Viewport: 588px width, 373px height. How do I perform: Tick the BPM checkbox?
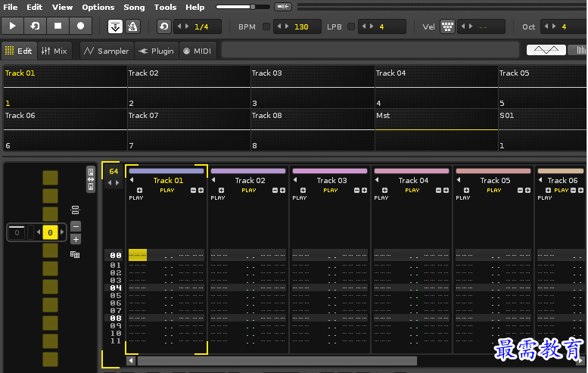tap(266, 26)
